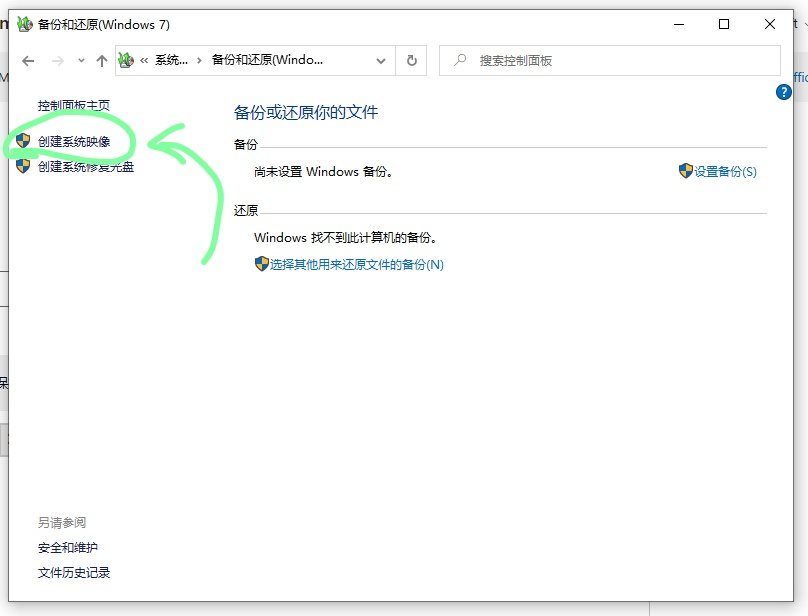The image size is (808, 616).
Task: Open 文件历史记录 link
Action: 74,572
